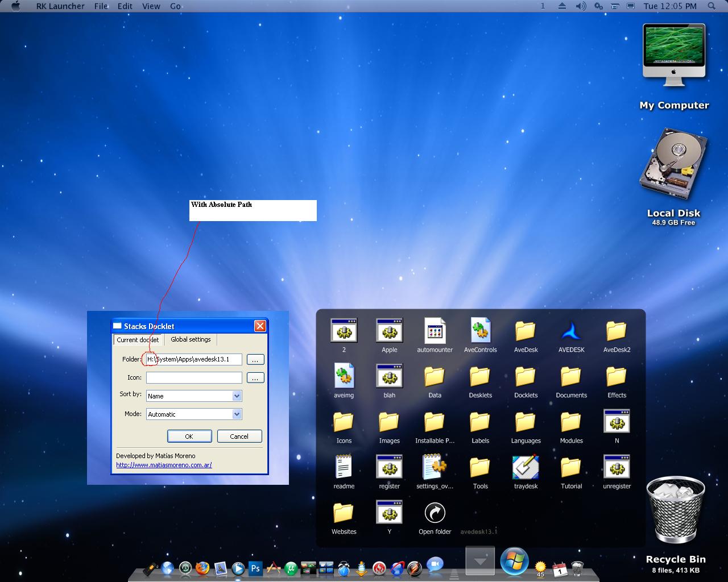The width and height of the screenshot is (728, 582).
Task: Select the Current docklet tab
Action: (138, 340)
